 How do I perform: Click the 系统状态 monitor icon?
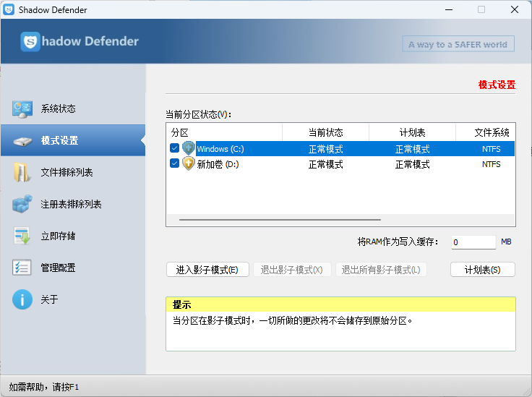(22, 109)
